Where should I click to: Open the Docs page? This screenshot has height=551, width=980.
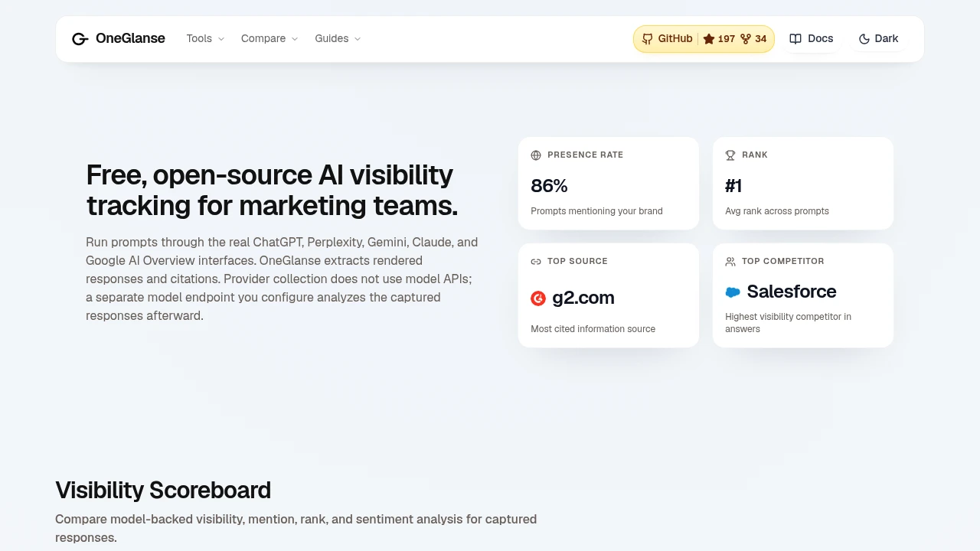pyautogui.click(x=812, y=39)
